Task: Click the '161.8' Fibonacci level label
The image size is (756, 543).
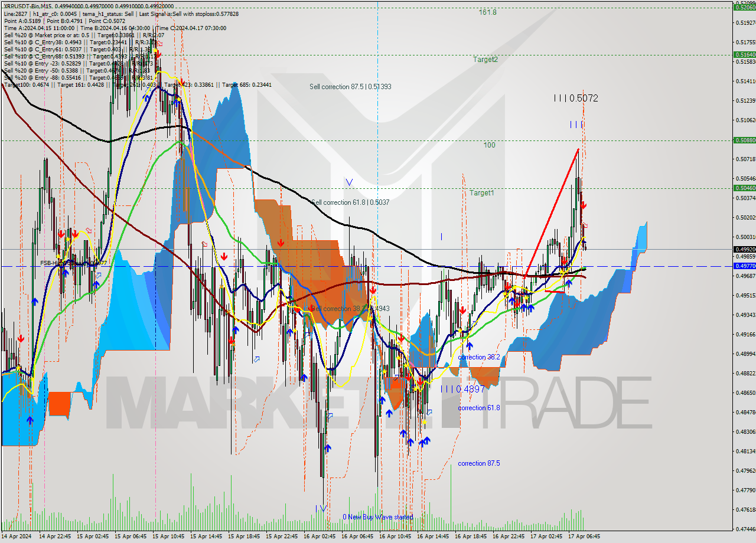Action: pos(487,12)
